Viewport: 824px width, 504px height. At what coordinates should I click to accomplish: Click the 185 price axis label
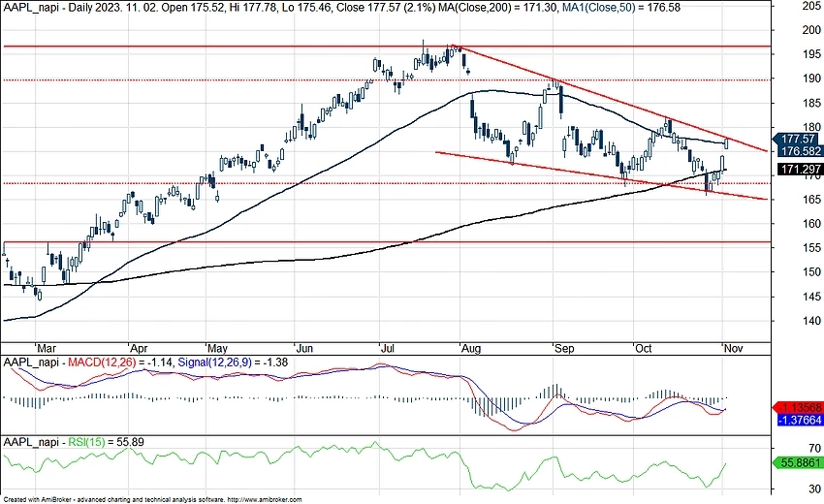click(x=811, y=103)
